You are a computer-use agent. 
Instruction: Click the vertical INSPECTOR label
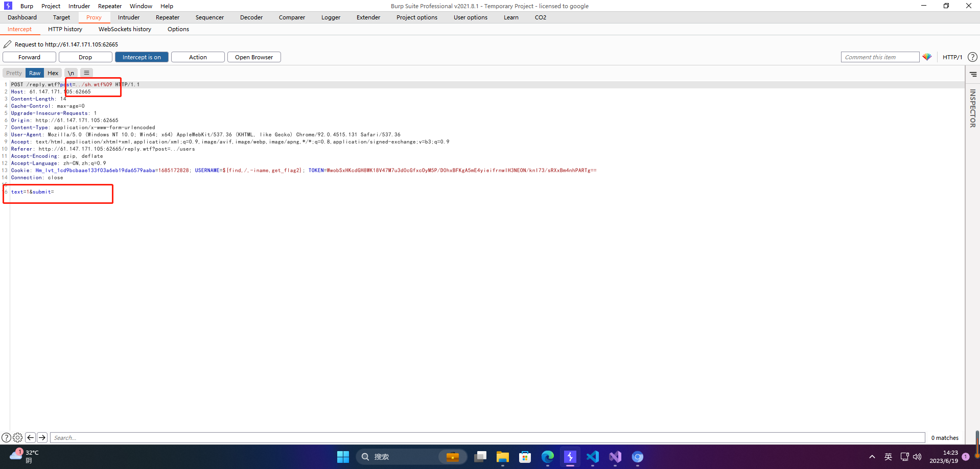[x=973, y=108]
